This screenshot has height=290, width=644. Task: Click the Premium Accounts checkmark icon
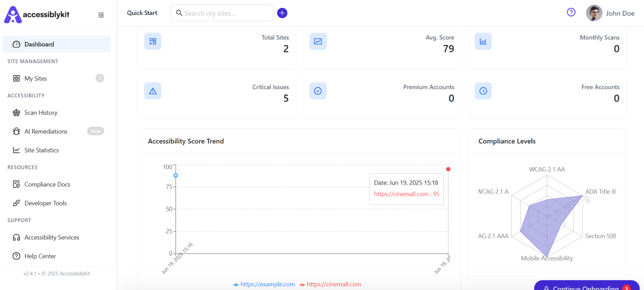pos(318,91)
